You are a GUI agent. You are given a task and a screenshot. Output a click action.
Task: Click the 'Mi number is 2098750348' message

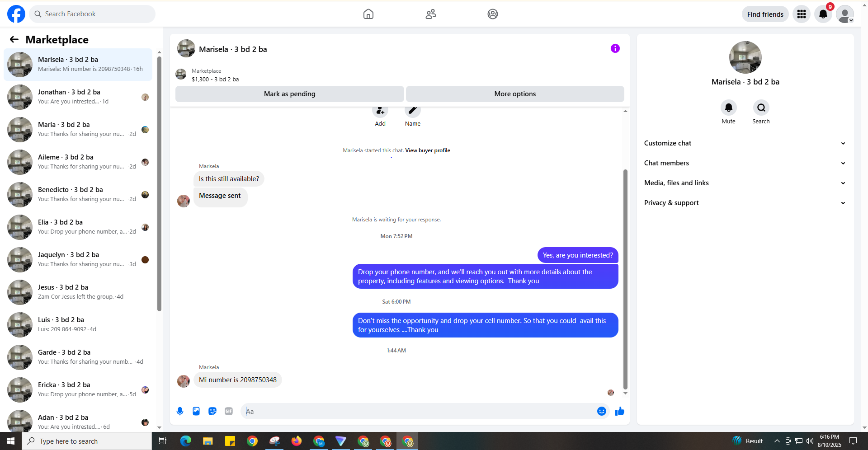pos(238,380)
